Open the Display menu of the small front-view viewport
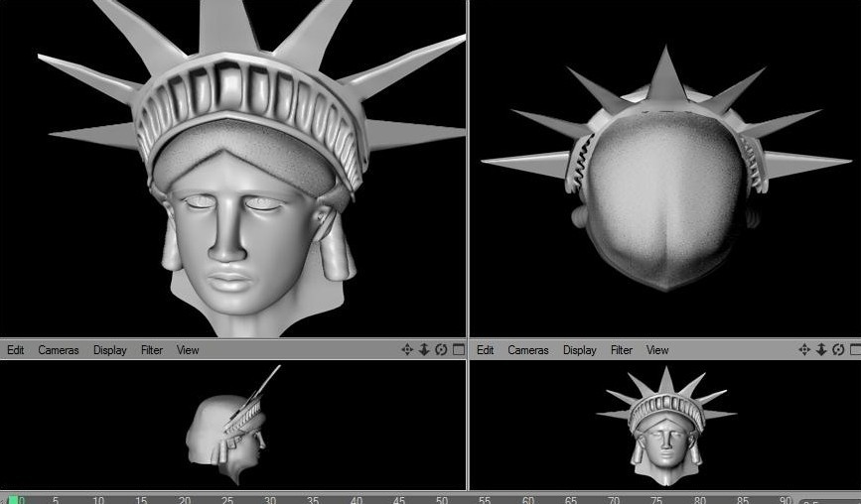The height and width of the screenshot is (504, 861). click(579, 350)
